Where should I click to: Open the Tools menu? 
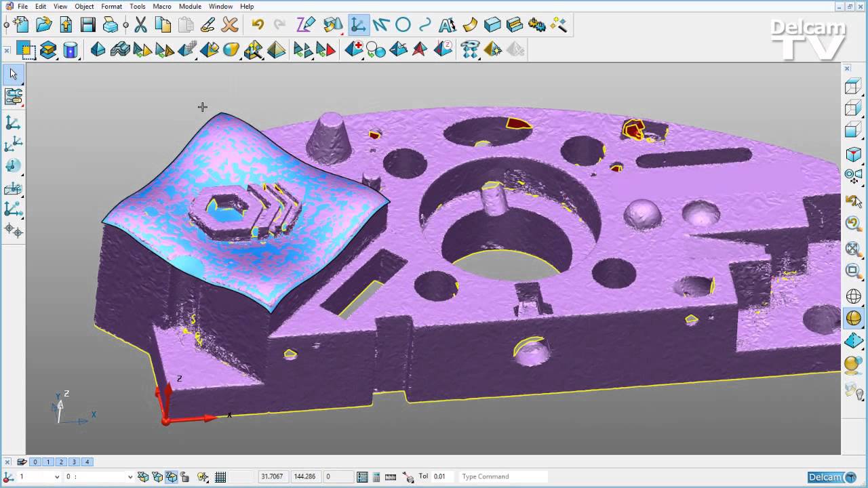[137, 6]
